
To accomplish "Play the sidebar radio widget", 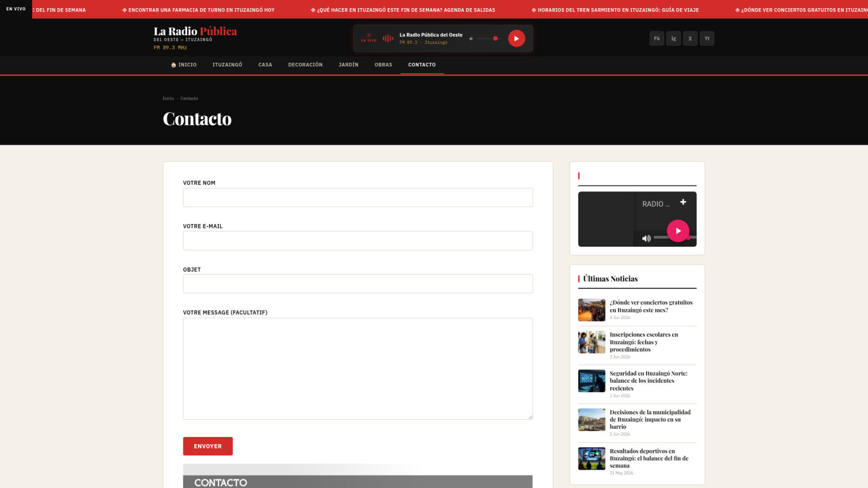I will tap(678, 231).
